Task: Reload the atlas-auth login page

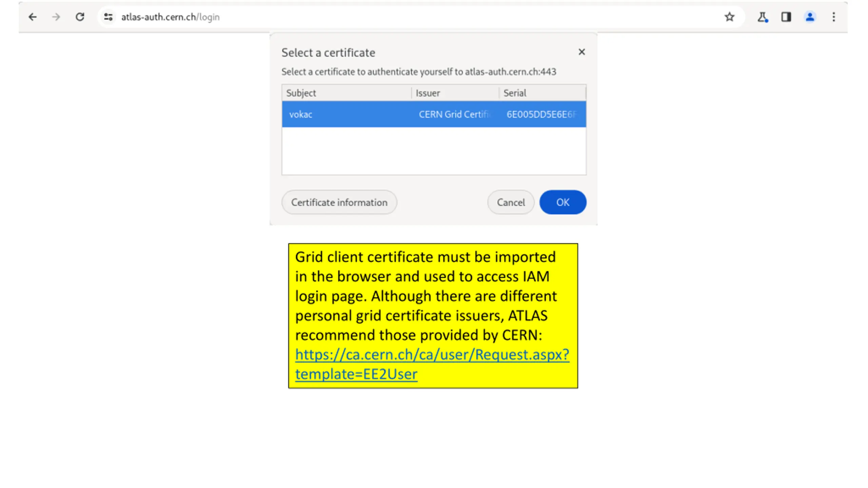Action: (x=80, y=17)
